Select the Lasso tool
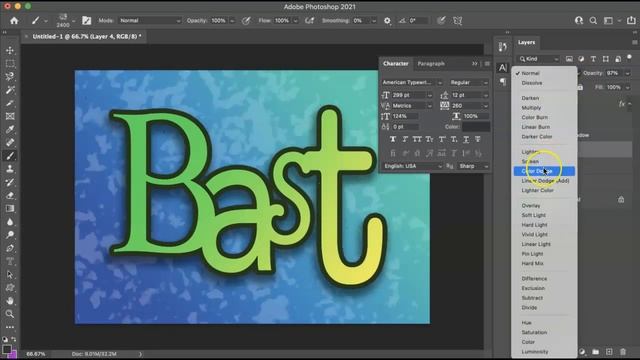The image size is (640, 360). 10,76
